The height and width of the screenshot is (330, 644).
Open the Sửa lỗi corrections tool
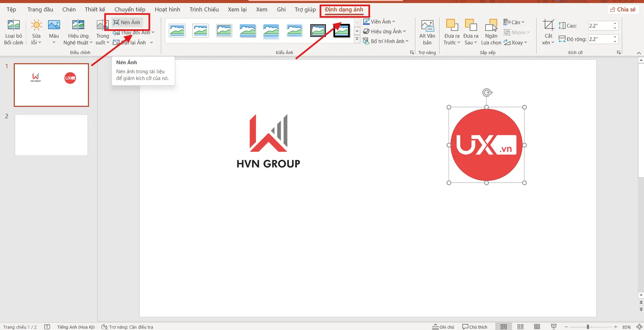click(x=36, y=32)
